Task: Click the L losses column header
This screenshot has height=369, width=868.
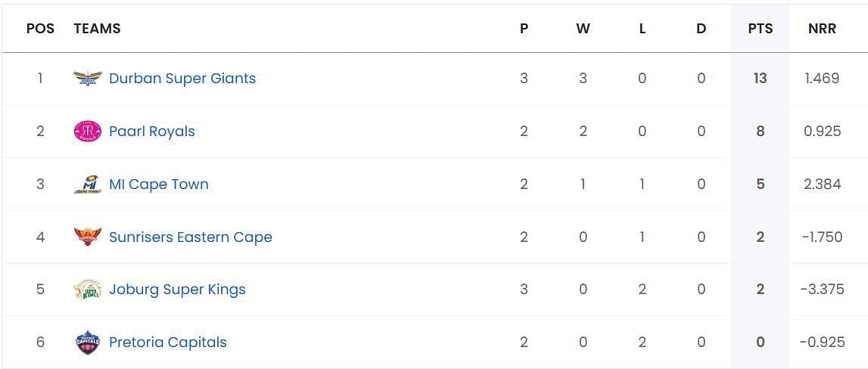Action: (x=642, y=29)
